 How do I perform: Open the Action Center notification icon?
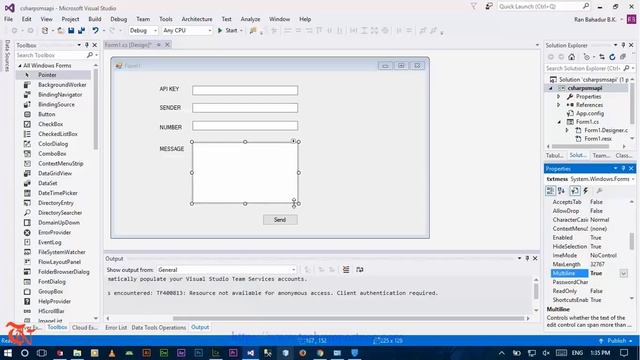click(x=624, y=353)
